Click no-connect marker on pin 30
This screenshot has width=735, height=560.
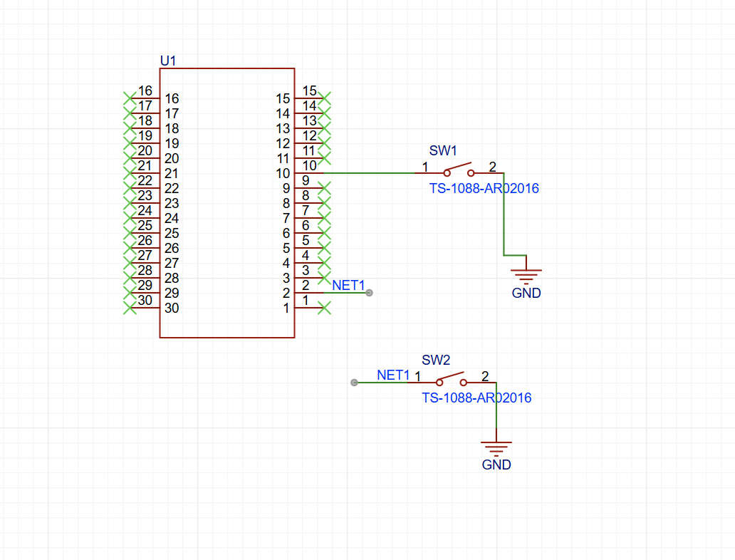(130, 308)
